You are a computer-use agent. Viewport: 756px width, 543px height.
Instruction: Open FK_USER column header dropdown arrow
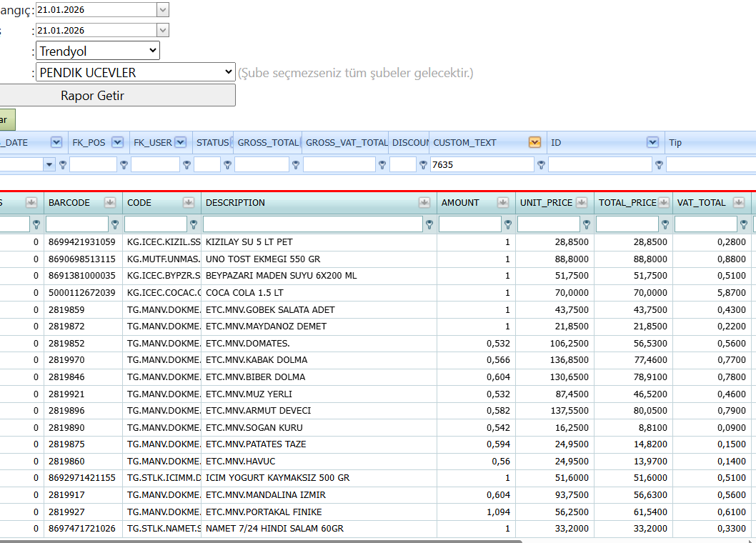click(x=180, y=142)
